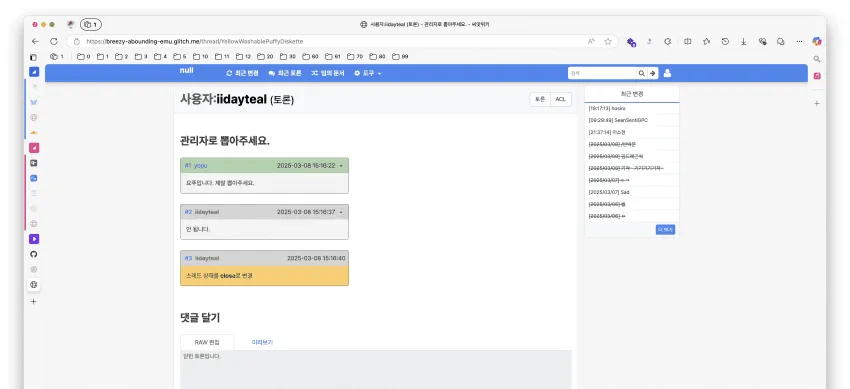Expand comment #2 dropdown arrow
Screen dimensions: 850x389
pos(341,212)
